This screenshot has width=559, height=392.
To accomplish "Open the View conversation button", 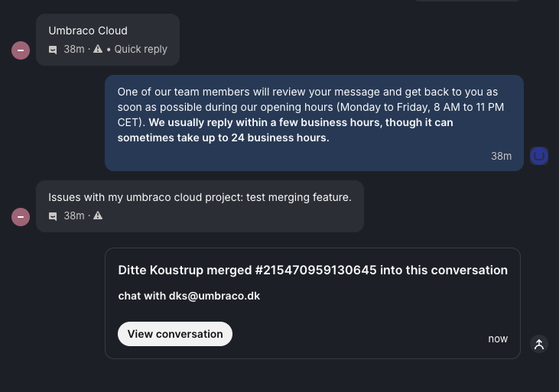I will click(x=175, y=334).
